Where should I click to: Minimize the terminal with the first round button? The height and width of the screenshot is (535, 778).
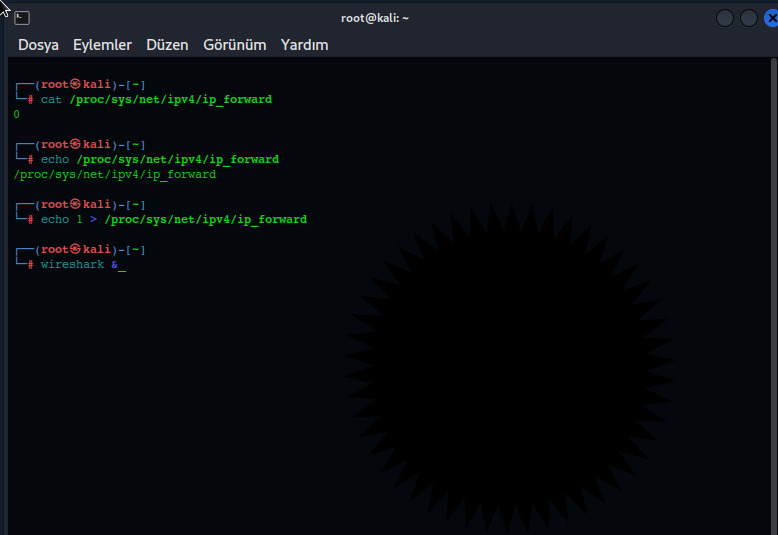724,18
